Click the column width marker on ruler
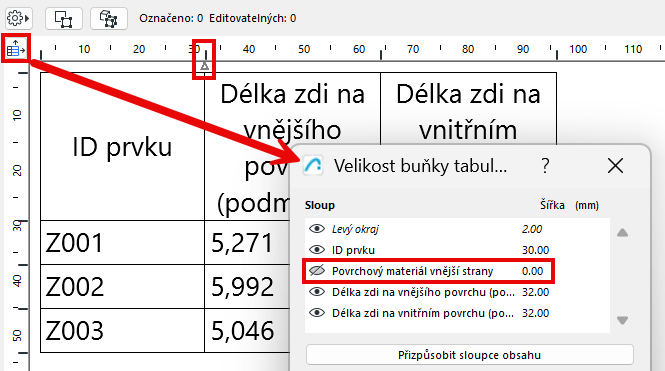Viewport: 665px width, 371px height. [x=204, y=66]
